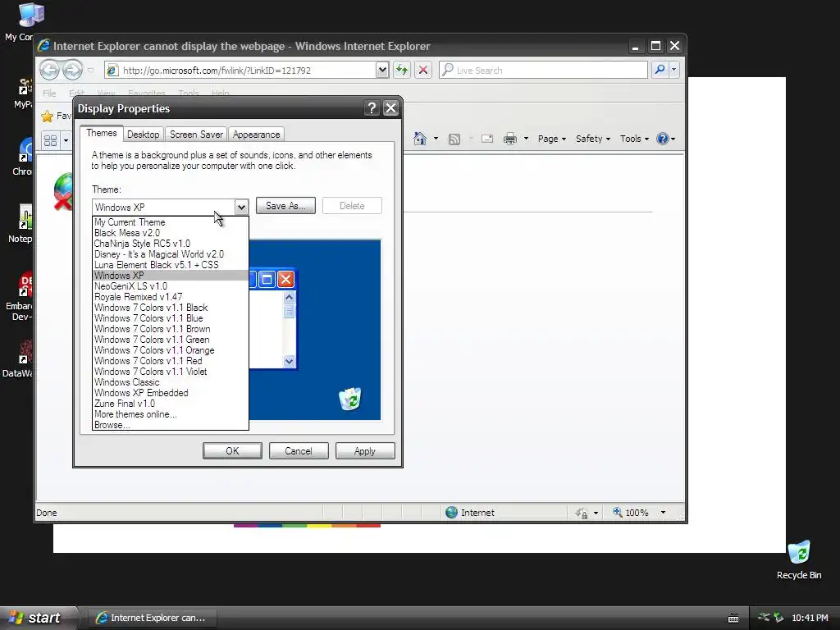Image resolution: width=840 pixels, height=630 pixels.
Task: Choose Windows XP Embedded theme
Action: [x=171, y=393]
